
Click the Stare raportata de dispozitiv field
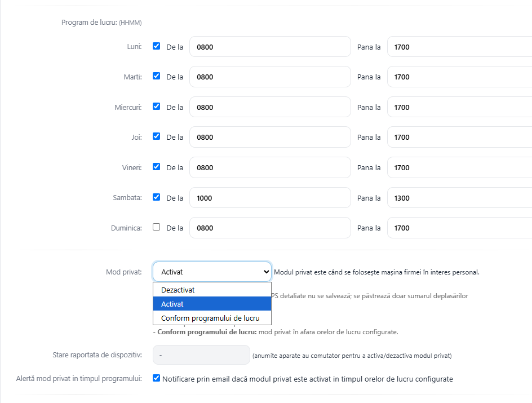coord(202,355)
